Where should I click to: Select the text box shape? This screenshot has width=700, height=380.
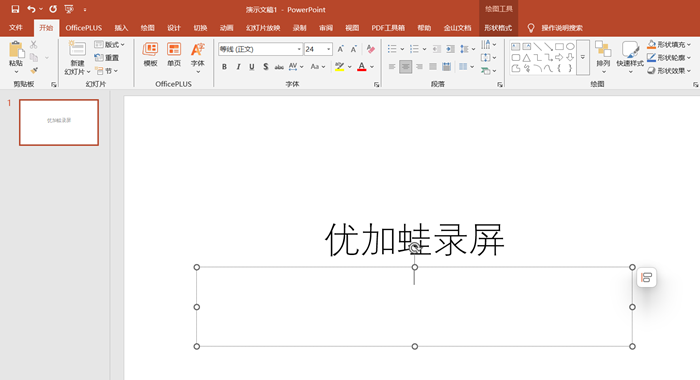(x=516, y=46)
